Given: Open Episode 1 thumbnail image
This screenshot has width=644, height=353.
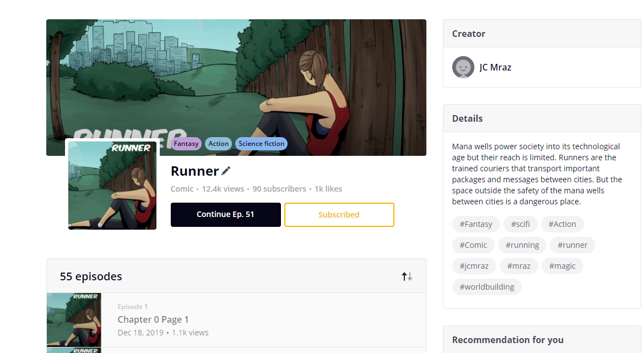Looking at the screenshot, I should (74, 319).
